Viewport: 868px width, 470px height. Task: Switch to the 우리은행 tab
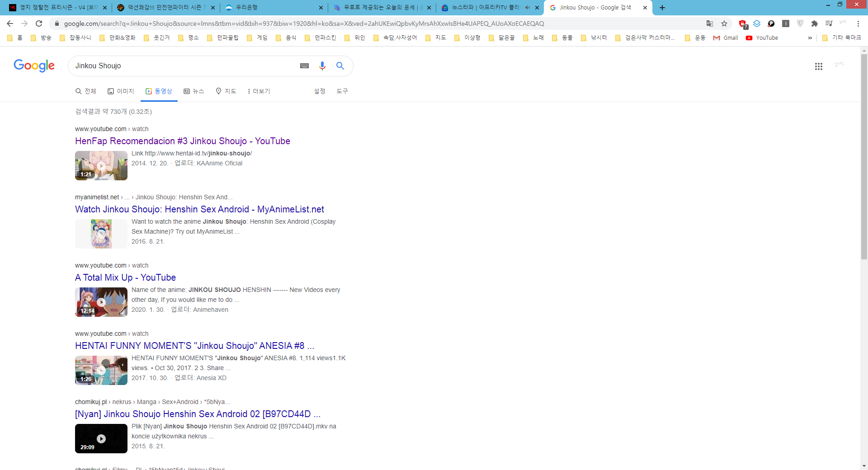(x=274, y=8)
